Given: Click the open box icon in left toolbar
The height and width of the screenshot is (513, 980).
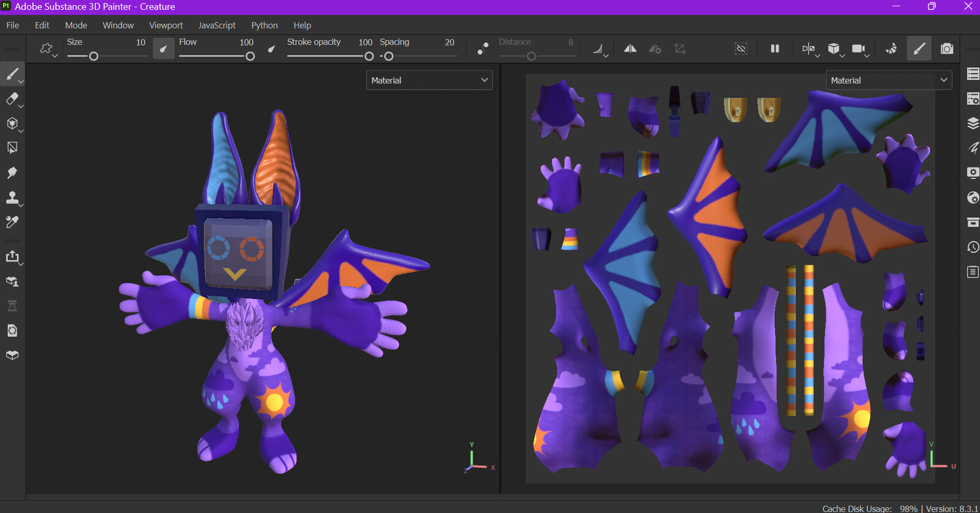Looking at the screenshot, I should pos(12,355).
